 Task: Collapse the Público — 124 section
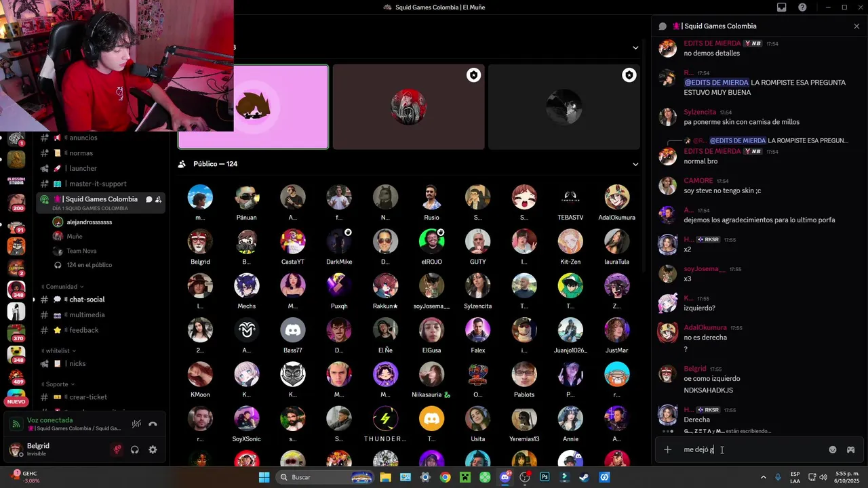[635, 164]
